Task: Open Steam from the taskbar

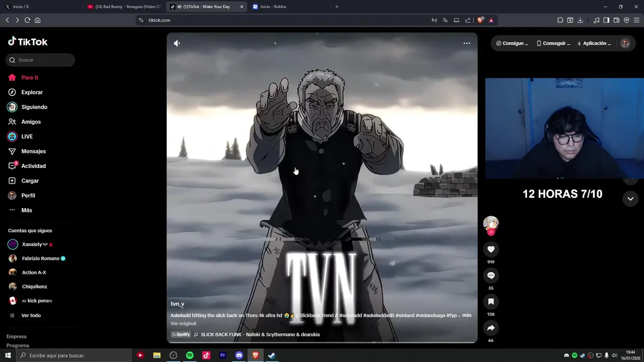Action: (272, 355)
